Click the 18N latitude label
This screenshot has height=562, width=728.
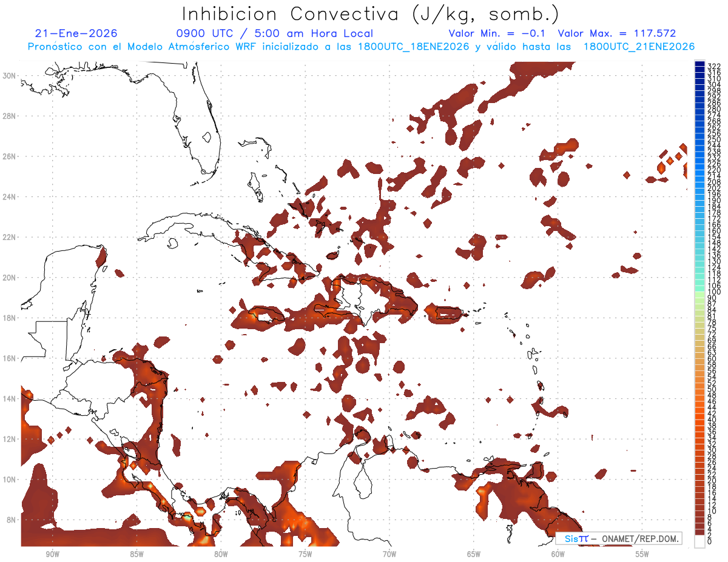(x=10, y=318)
